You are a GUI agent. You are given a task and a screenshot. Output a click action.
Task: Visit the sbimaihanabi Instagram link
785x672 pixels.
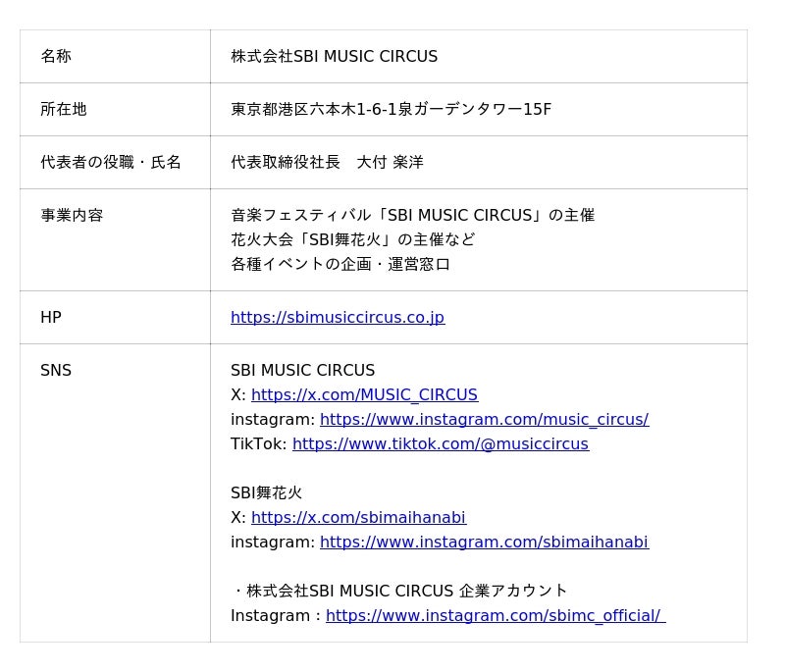[484, 543]
